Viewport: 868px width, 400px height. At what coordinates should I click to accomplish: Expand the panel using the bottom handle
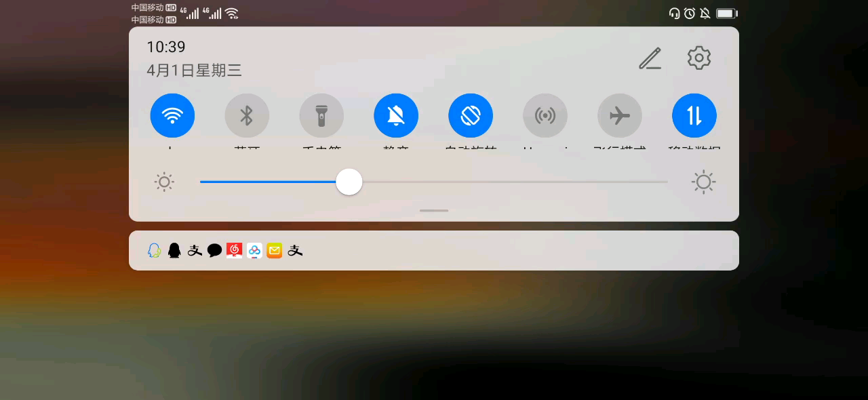tap(434, 210)
